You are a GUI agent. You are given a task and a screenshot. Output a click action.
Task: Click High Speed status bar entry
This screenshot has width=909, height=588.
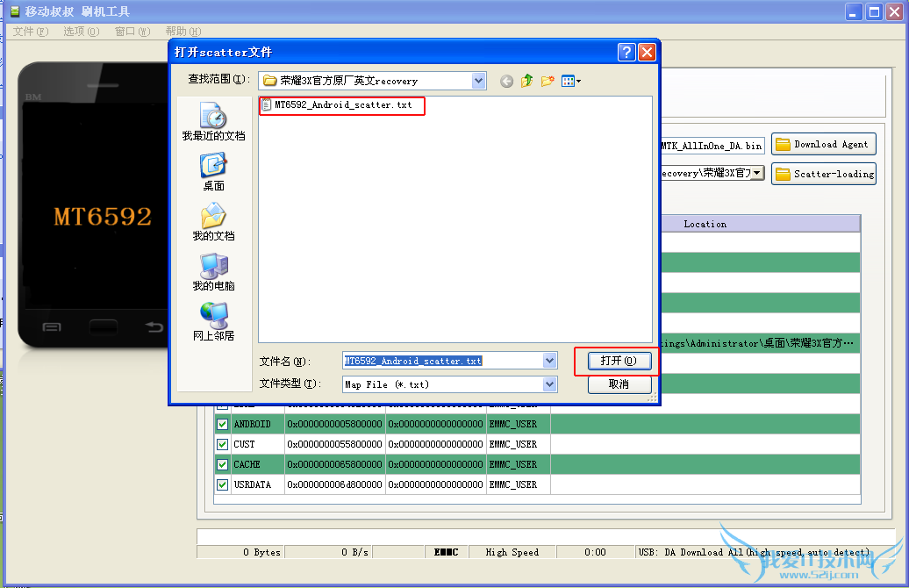coord(512,552)
